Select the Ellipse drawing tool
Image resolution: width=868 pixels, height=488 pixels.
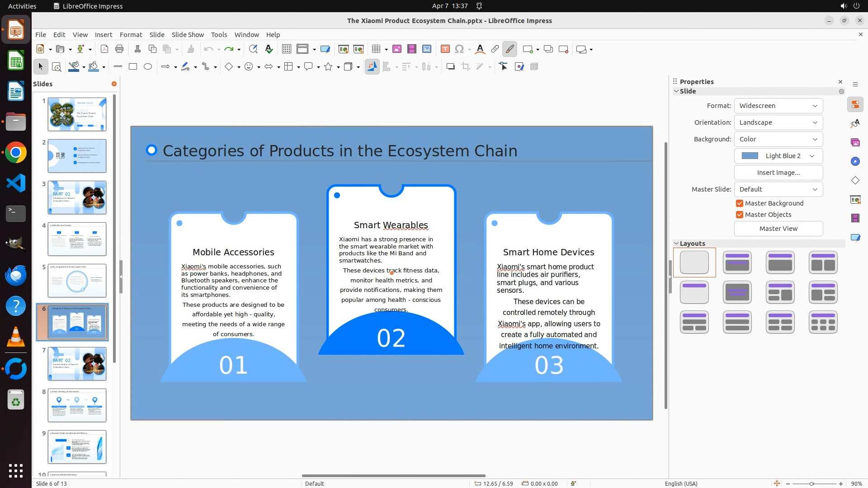[148, 67]
